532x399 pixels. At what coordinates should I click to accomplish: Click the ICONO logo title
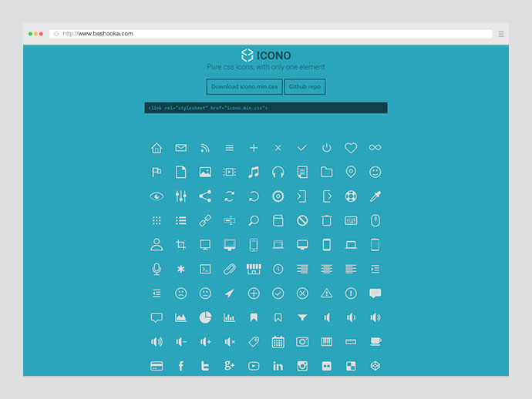click(266, 55)
